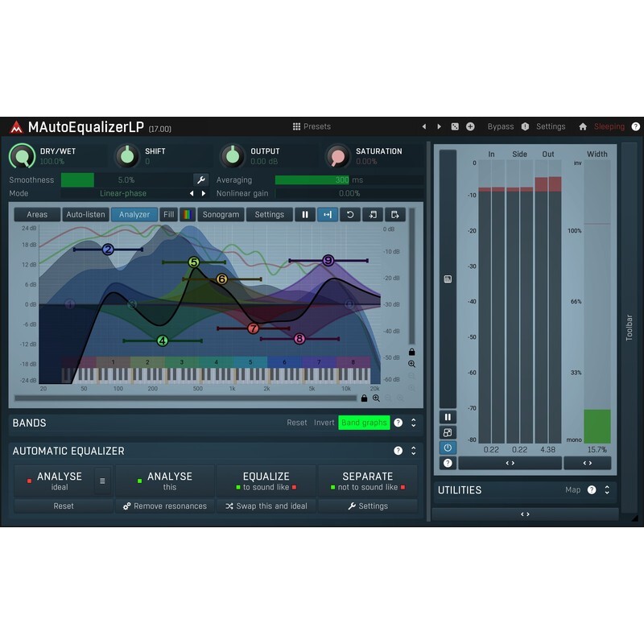Screen dimensions: 644x644
Task: Select EQ band node 4
Action: pos(163,341)
